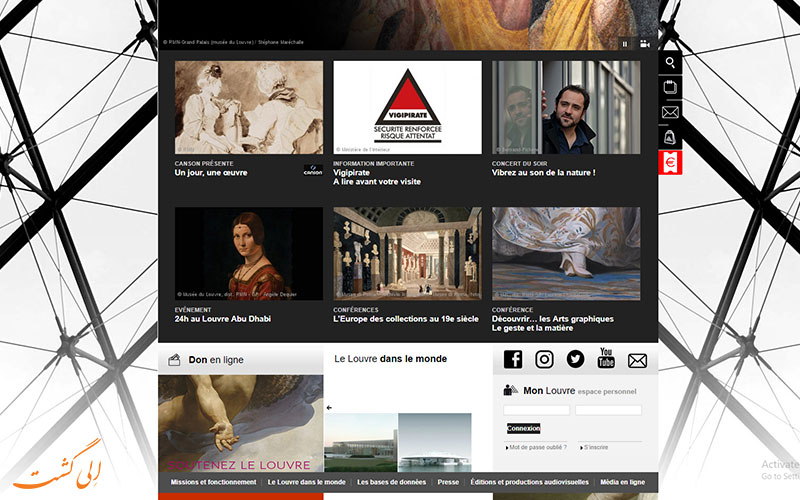Open Le Louvre dans le monde footer menu

coord(307,482)
